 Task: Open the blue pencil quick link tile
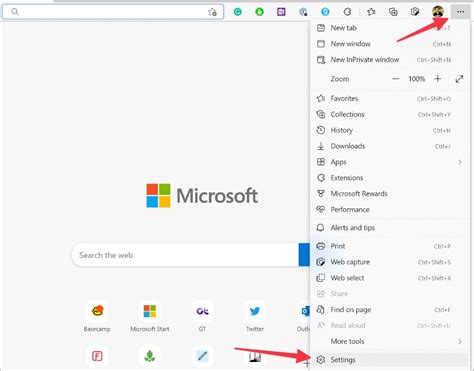click(202, 356)
